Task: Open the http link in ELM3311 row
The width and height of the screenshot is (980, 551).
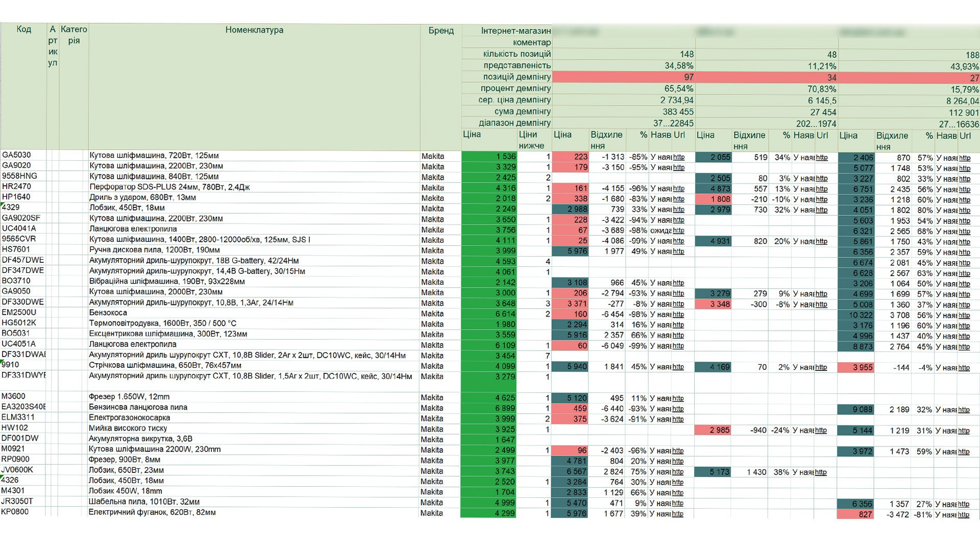Action: pyautogui.click(x=678, y=419)
